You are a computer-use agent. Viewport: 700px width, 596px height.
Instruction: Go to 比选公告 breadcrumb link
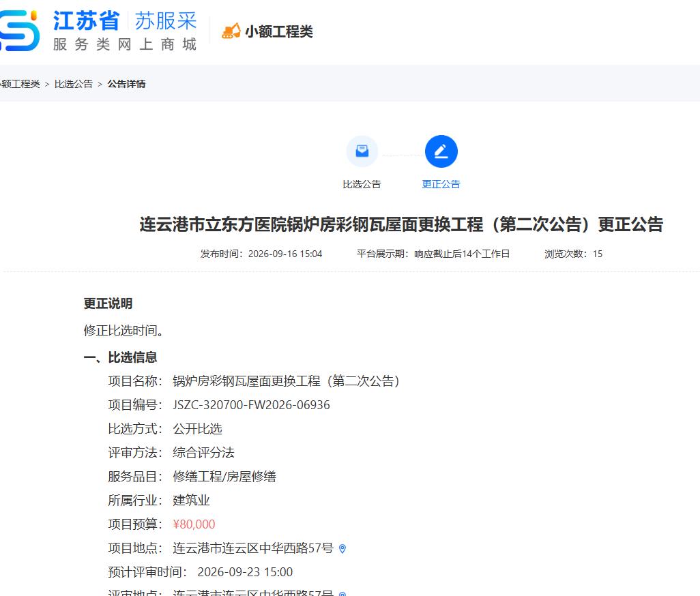[x=74, y=84]
